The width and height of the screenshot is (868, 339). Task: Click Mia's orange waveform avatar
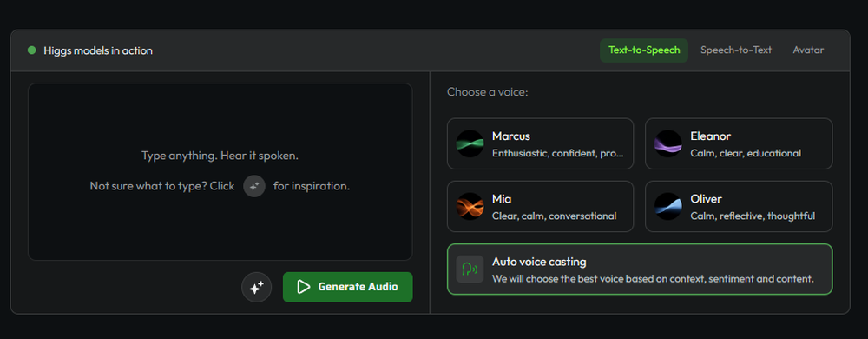470,206
